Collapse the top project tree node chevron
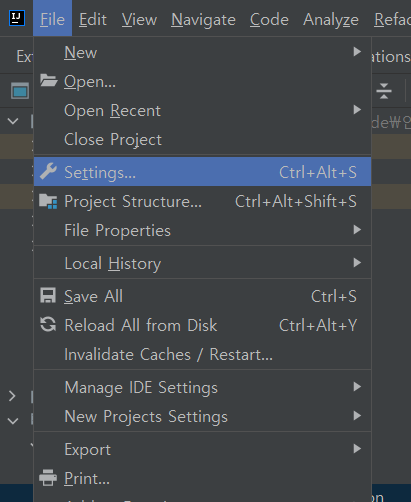Viewport: 411px width, 502px height. (x=13, y=121)
